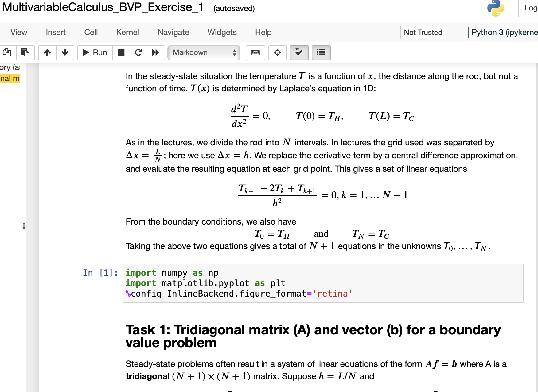The height and width of the screenshot is (392, 538).
Task: Open the Markdown cell type dropdown
Action: pos(204,52)
